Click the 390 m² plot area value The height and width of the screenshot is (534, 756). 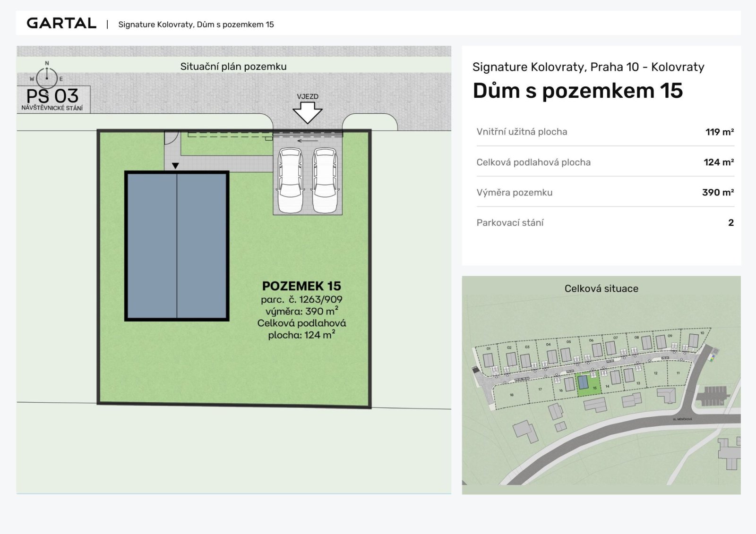pyautogui.click(x=718, y=192)
